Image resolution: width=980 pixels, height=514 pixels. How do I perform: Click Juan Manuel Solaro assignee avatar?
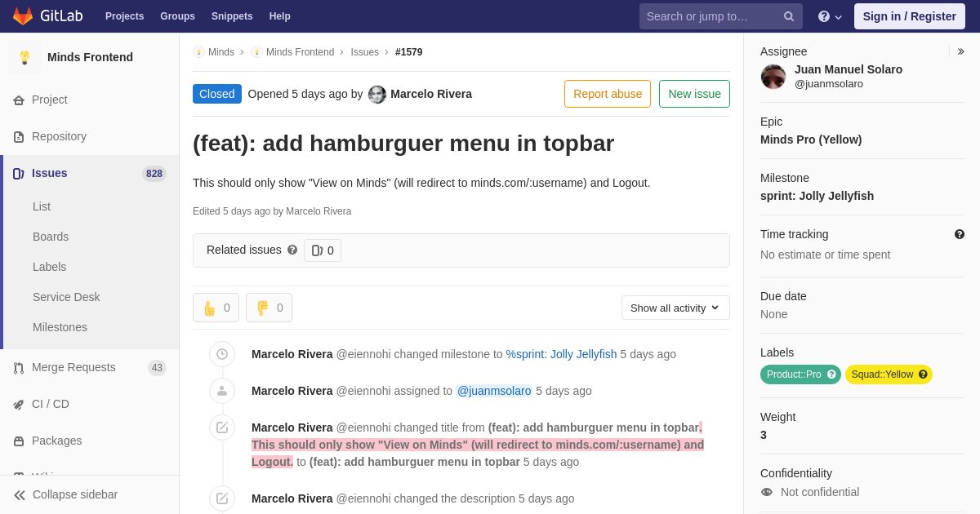click(773, 77)
